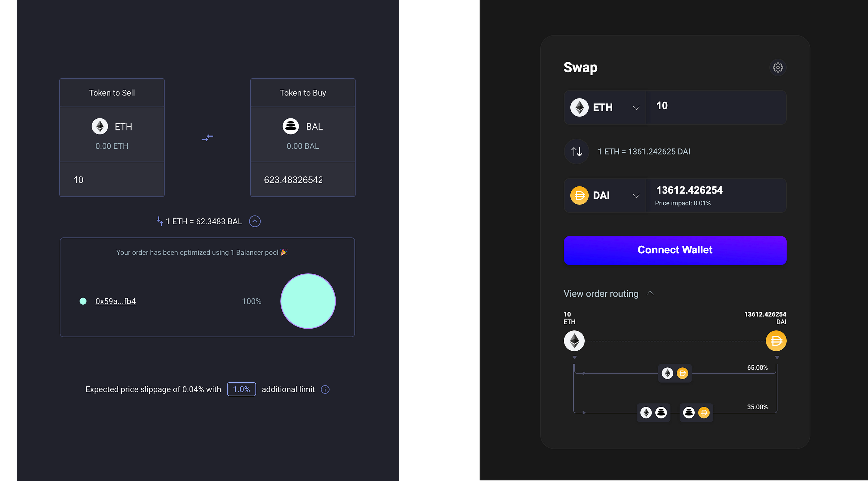Click the settings gear icon top right
Image resolution: width=868 pixels, height=481 pixels.
(x=778, y=68)
